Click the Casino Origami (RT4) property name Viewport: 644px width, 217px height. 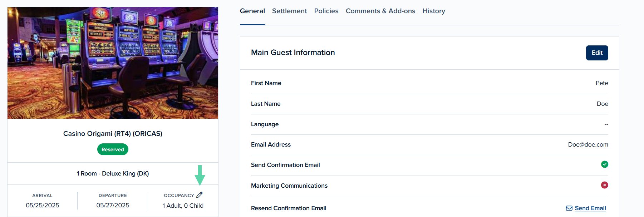click(113, 133)
